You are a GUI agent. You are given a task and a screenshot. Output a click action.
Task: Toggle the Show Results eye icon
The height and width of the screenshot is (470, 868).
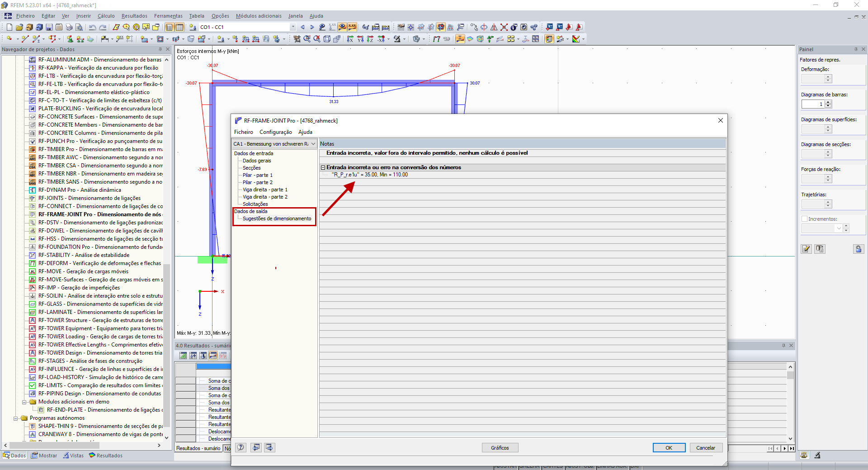342,27
